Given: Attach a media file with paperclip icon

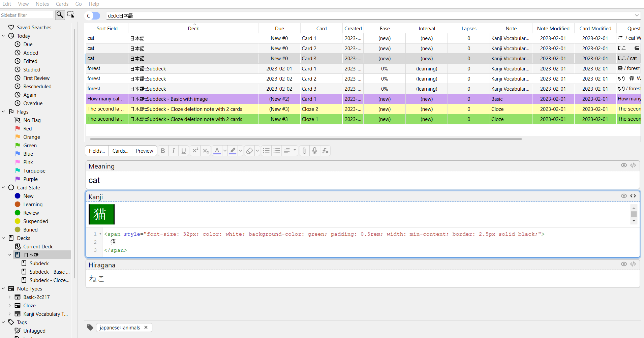Looking at the screenshot, I should (304, 151).
